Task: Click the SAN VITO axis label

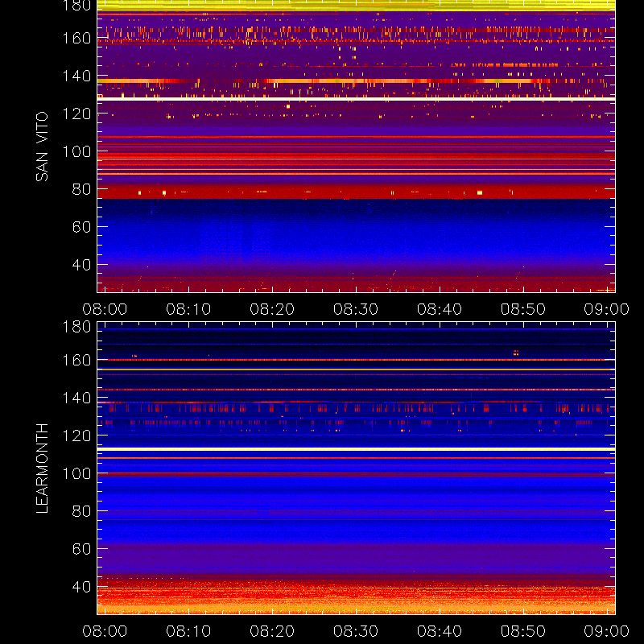Action: click(42, 147)
